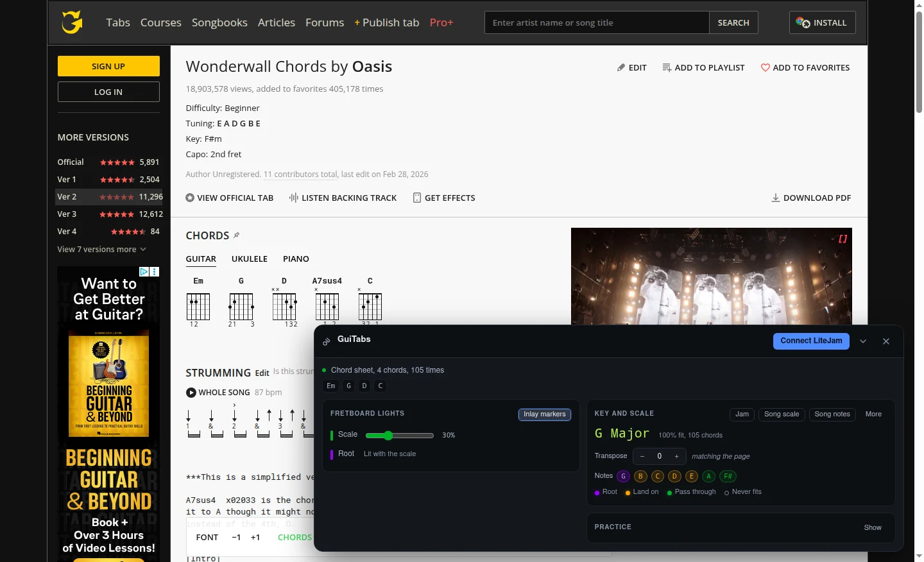Viewport: 924px width, 562px height.
Task: Select the G chip in GuiTabs
Action: tap(348, 386)
